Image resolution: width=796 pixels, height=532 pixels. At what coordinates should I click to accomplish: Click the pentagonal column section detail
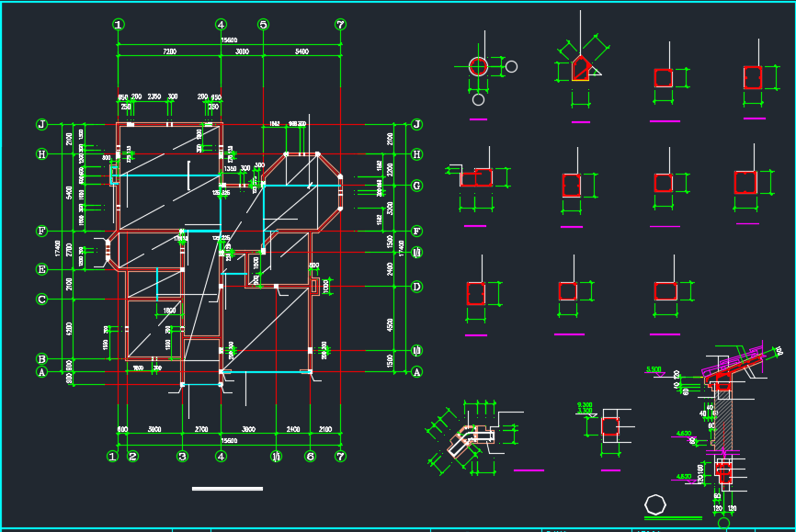pyautogui.click(x=580, y=67)
